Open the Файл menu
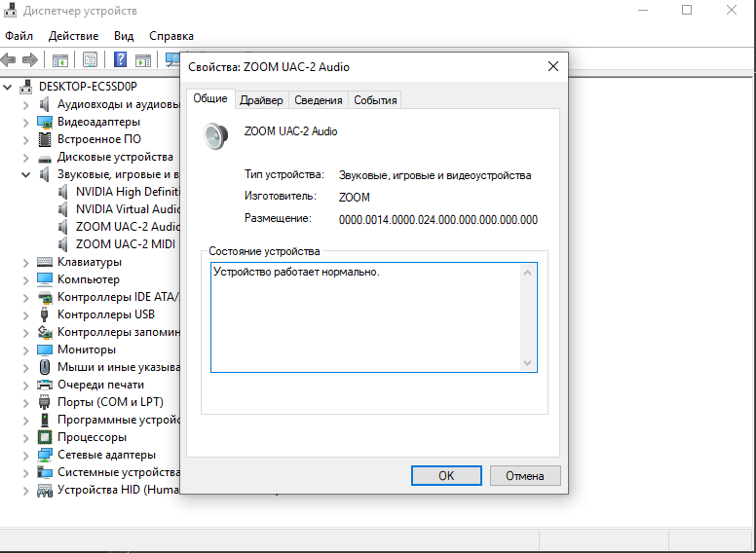 (x=19, y=36)
